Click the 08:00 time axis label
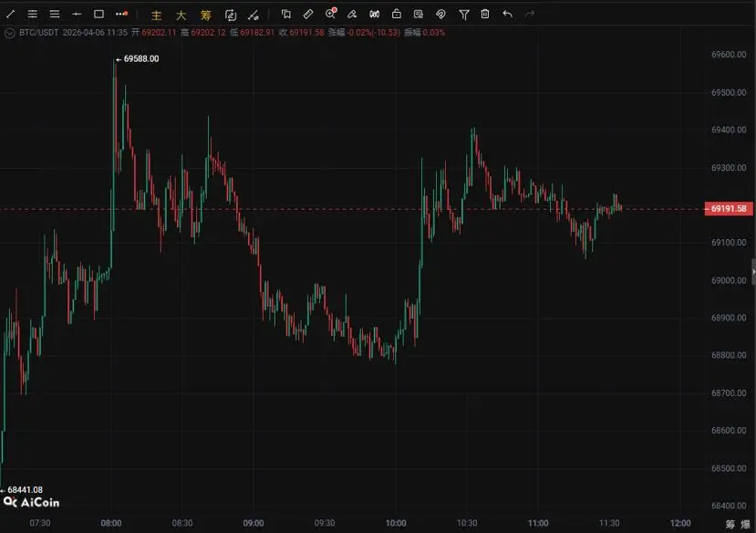 (111, 523)
